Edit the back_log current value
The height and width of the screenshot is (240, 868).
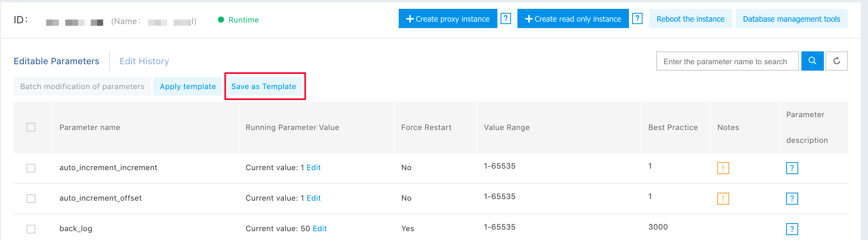[x=320, y=228]
